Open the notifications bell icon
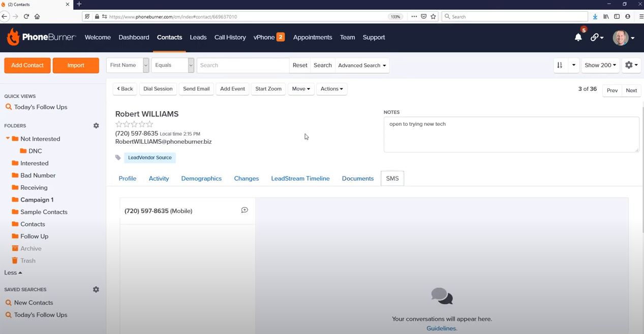Image resolution: width=644 pixels, height=334 pixels. 578,38
